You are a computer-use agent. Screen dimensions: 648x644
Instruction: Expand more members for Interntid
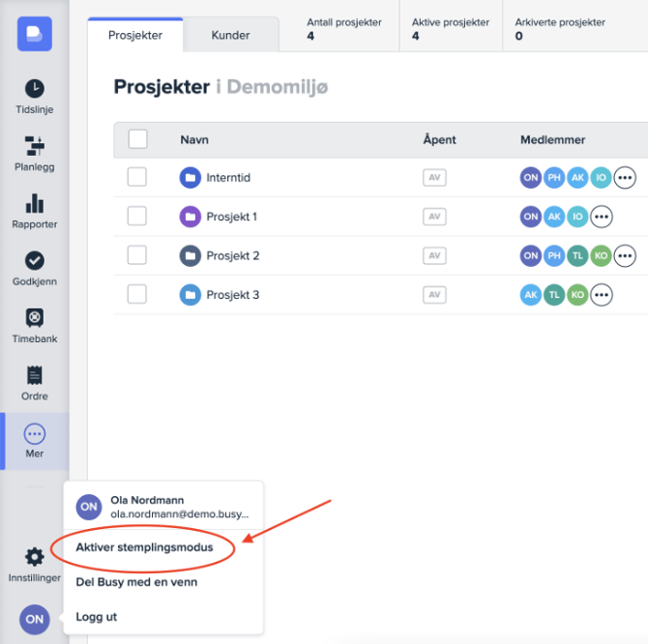point(625,177)
